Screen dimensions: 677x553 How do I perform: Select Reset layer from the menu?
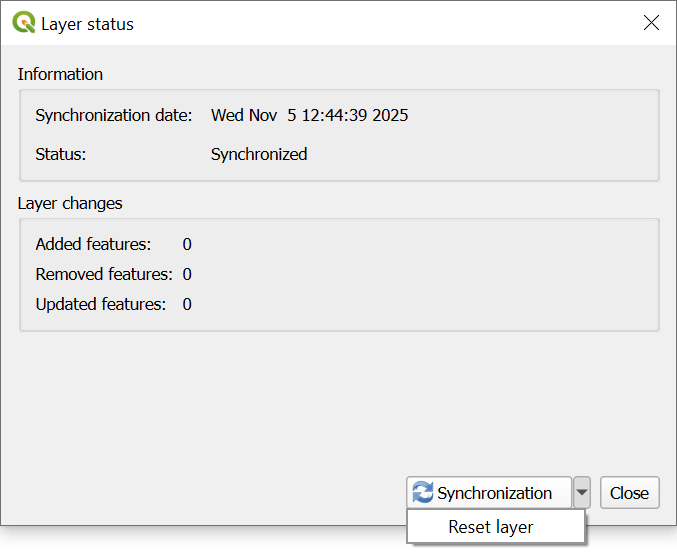491,527
